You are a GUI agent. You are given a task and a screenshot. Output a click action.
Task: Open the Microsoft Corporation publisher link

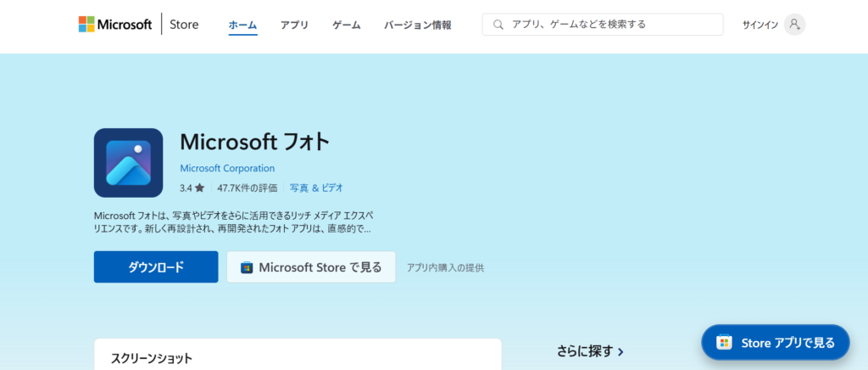(x=227, y=168)
